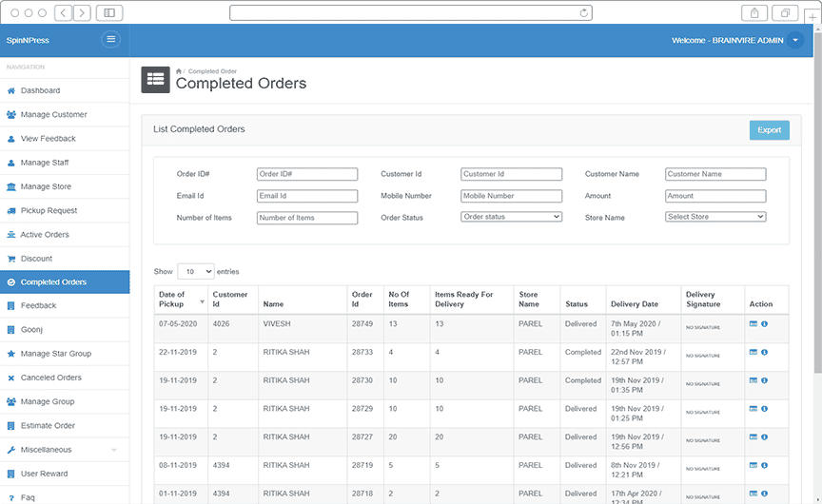Screen dimensions: 822x504
Task: Go to Active Orders in the sidebar
Action: 45,235
